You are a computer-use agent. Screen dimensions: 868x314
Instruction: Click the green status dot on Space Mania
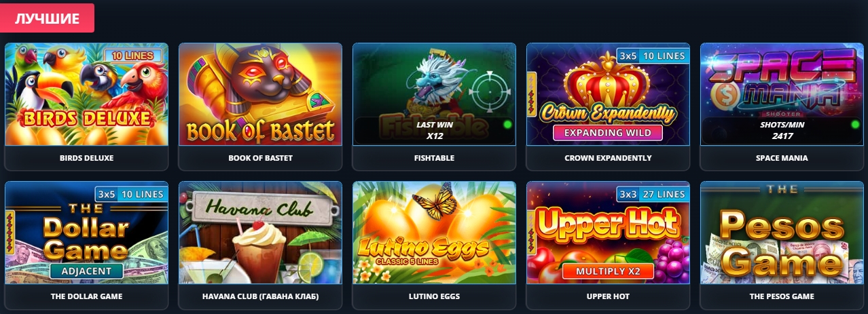854,125
